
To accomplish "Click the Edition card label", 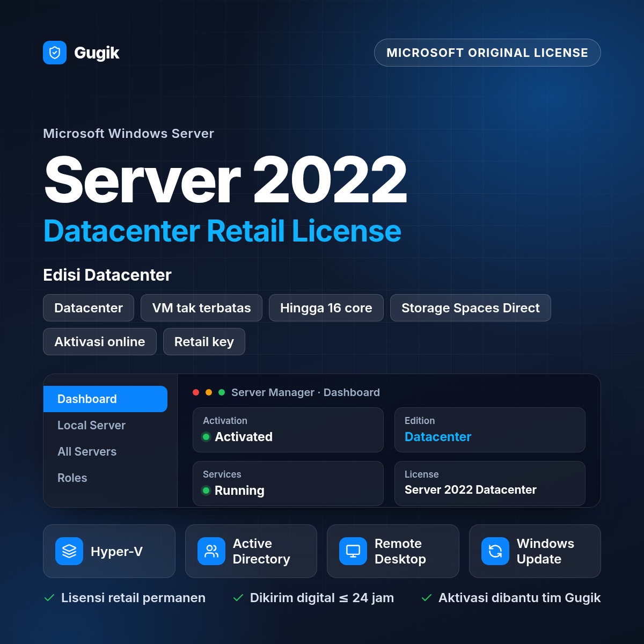I will [420, 421].
